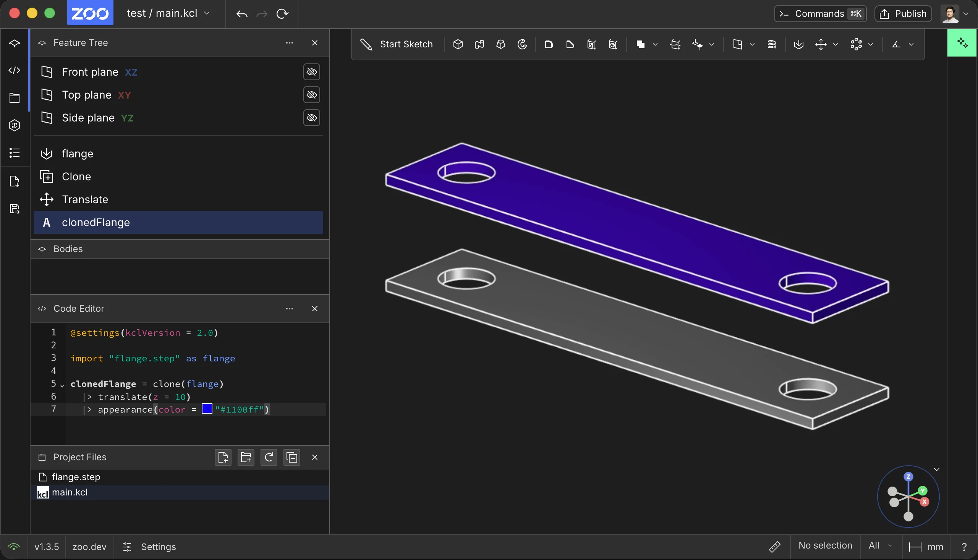Click the save/make sidebar icon
Image resolution: width=978 pixels, height=560 pixels.
pyautogui.click(x=15, y=209)
